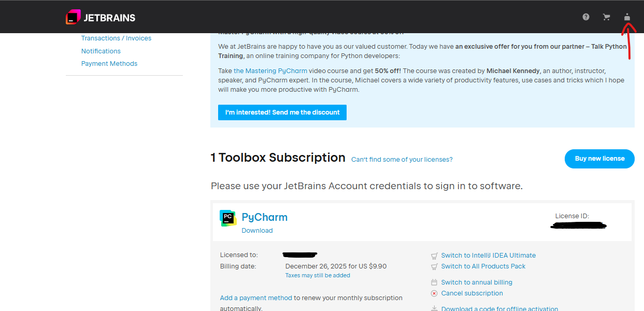Click cart icon beside All Products Pack switch

434,266
